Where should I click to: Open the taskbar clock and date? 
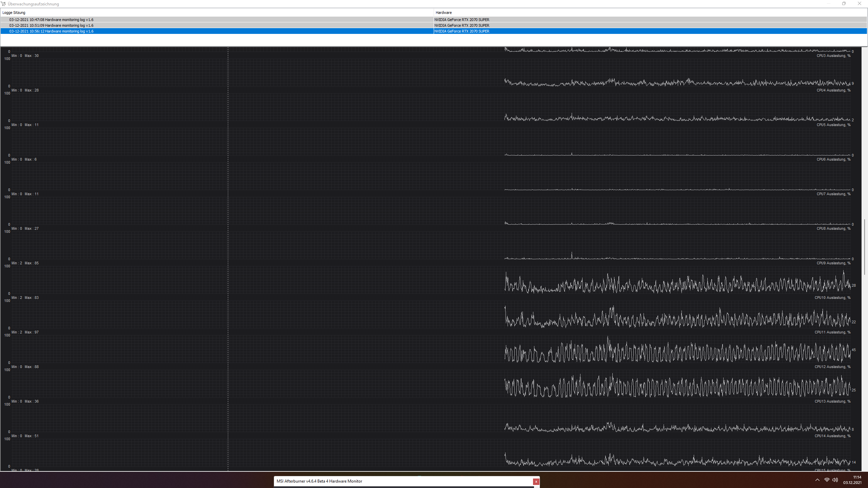[852, 480]
